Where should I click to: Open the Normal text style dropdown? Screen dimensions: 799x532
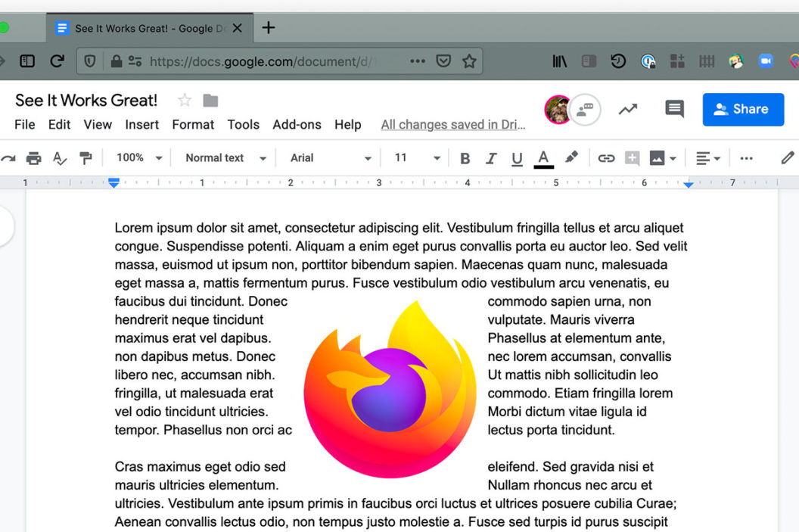click(225, 158)
